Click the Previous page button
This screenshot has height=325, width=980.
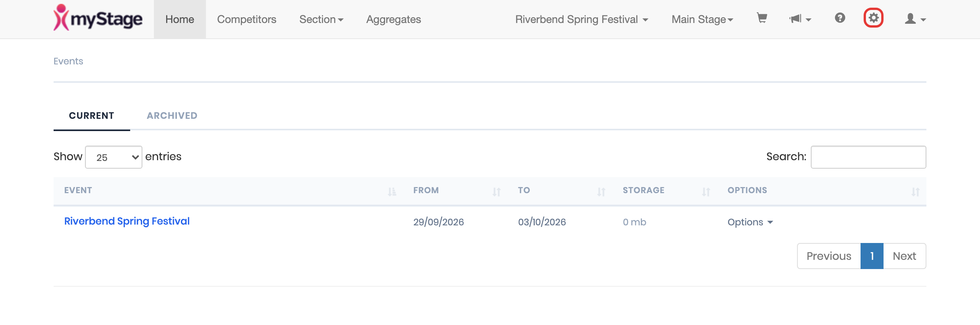[x=829, y=256]
